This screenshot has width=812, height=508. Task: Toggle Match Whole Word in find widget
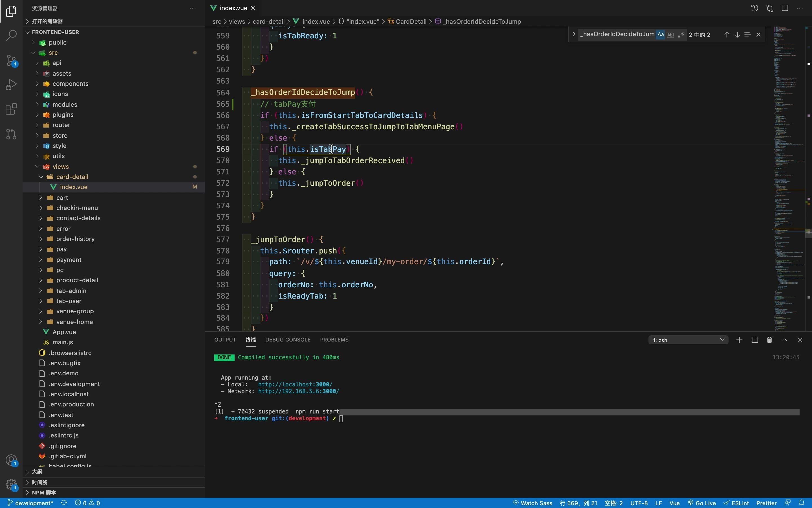[x=670, y=35]
